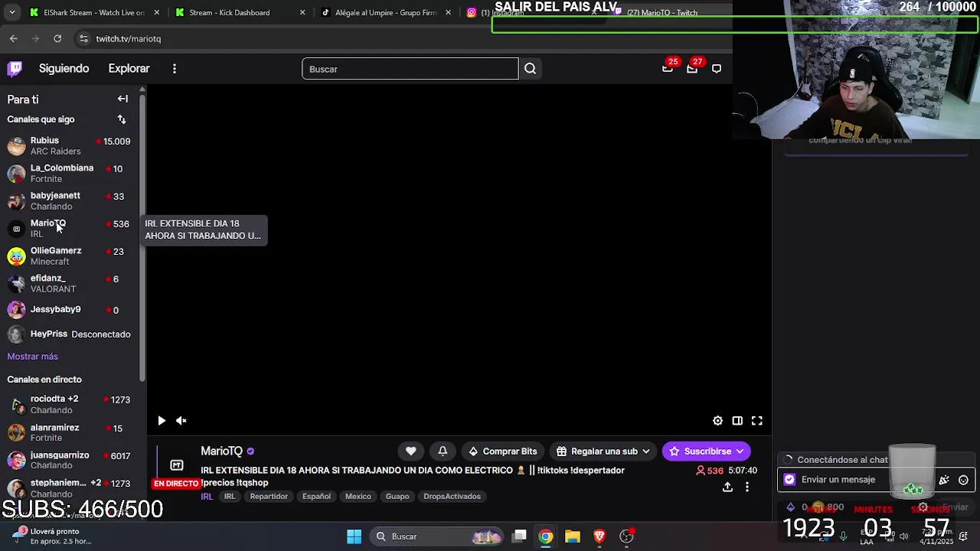Open the Explorar tab
This screenshot has width=980, height=551.
(x=129, y=69)
